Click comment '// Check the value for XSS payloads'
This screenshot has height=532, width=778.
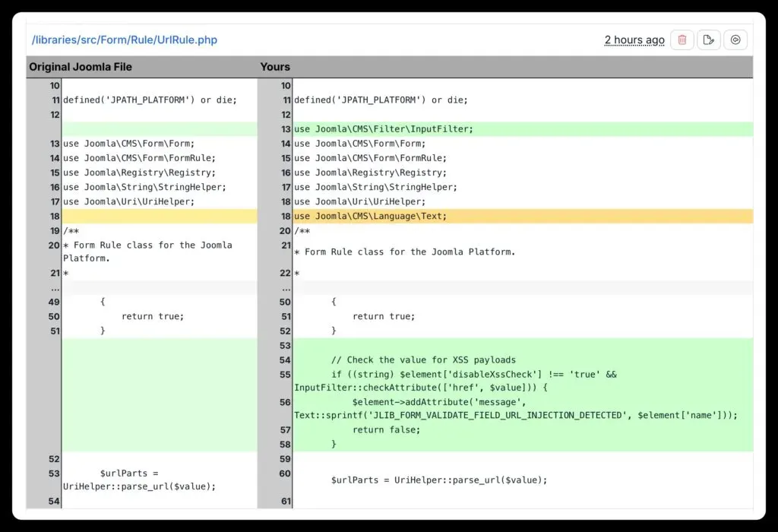(x=423, y=360)
